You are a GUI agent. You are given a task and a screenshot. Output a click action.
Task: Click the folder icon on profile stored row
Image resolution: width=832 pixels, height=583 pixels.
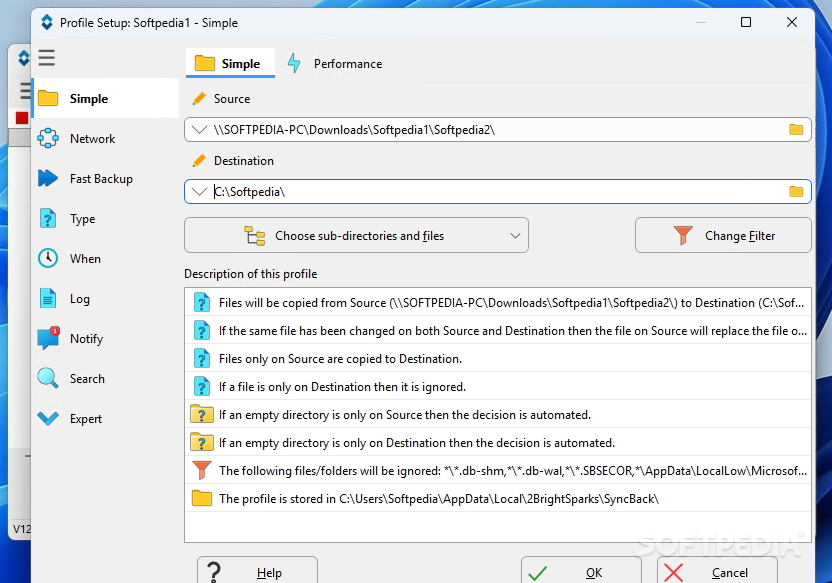click(202, 499)
